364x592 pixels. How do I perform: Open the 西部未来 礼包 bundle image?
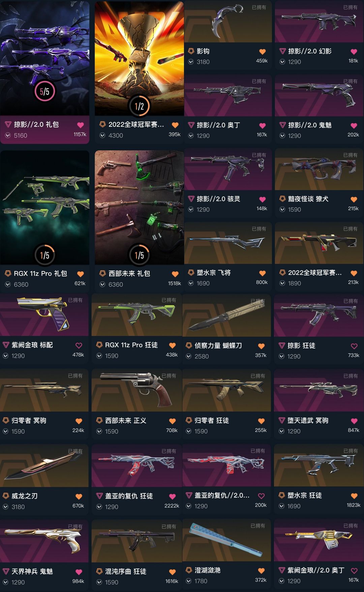pyautogui.click(x=139, y=207)
